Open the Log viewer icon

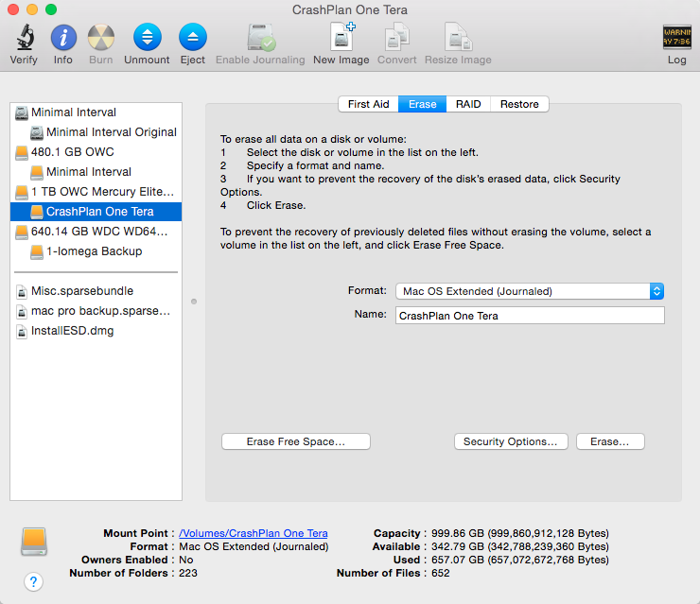pyautogui.click(x=676, y=37)
